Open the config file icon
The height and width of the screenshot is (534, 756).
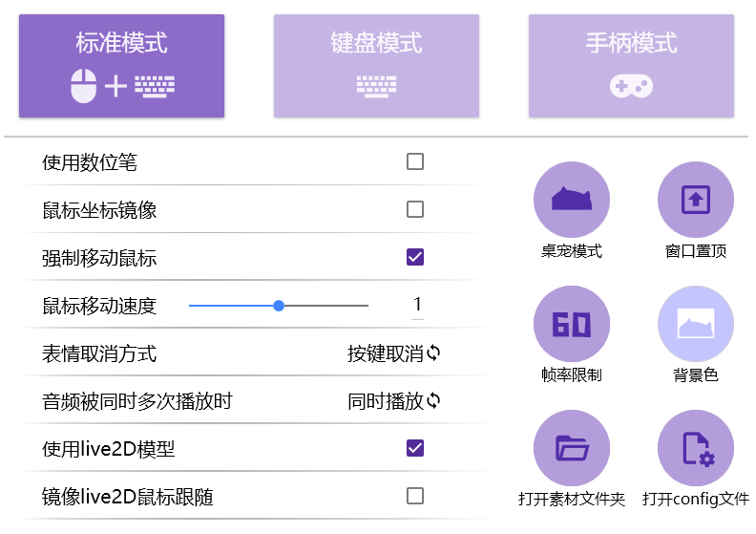[695, 448]
